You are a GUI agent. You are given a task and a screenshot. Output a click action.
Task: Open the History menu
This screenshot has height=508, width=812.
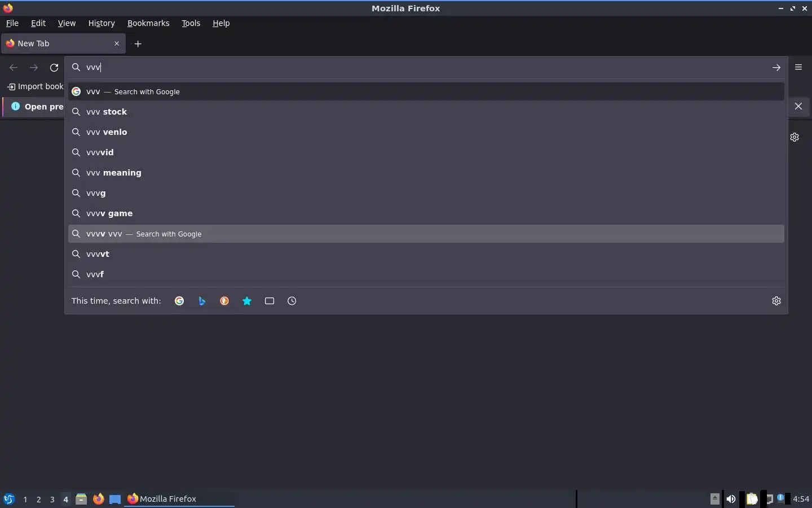coord(101,23)
